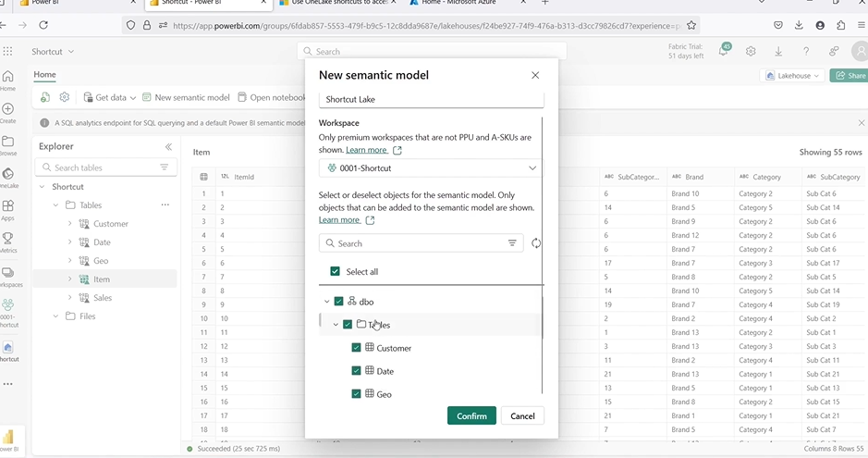Collapse the Tables folder in dialog
This screenshot has height=458, width=868.
coord(336,325)
